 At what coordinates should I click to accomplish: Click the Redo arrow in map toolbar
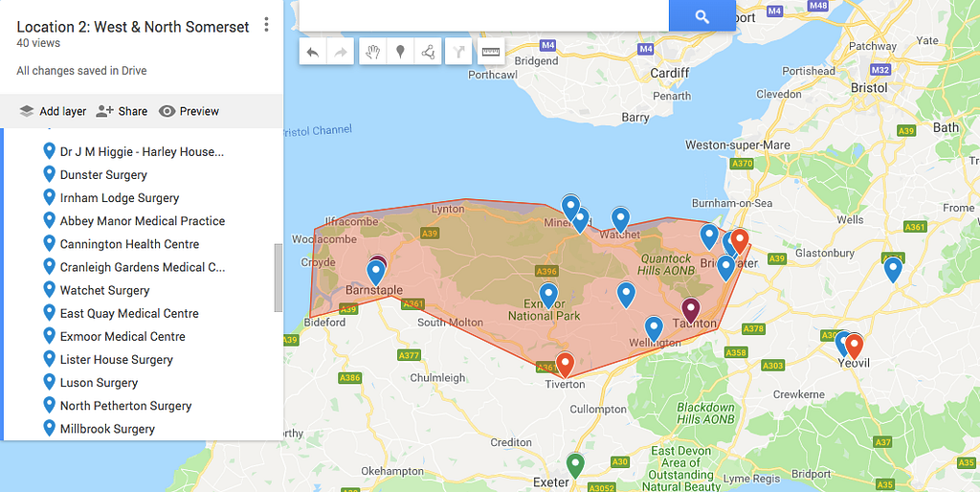pos(341,52)
